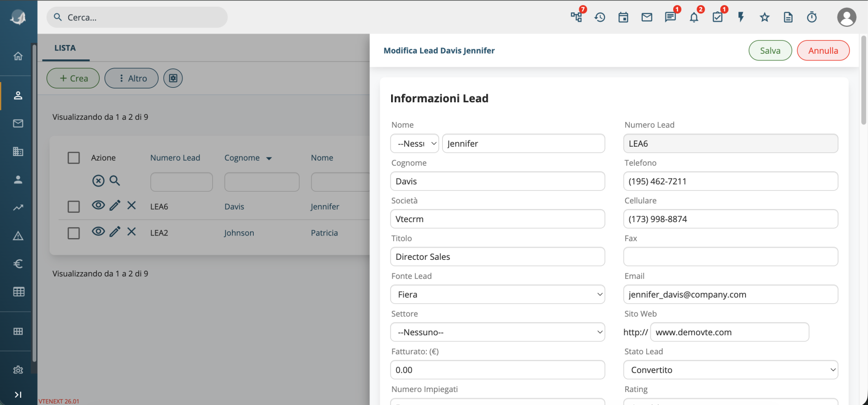Viewport: 868px width, 405px height.
Task: Click the lightning bolt quick-create icon
Action: coord(741,17)
